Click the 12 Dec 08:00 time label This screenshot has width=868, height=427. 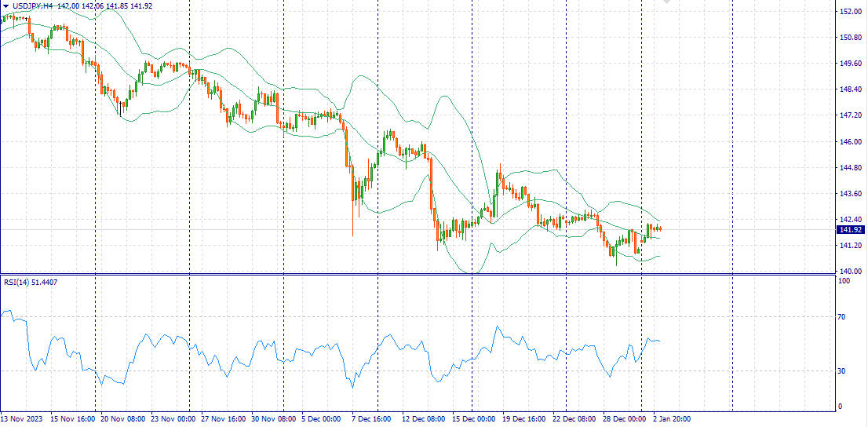(x=424, y=419)
